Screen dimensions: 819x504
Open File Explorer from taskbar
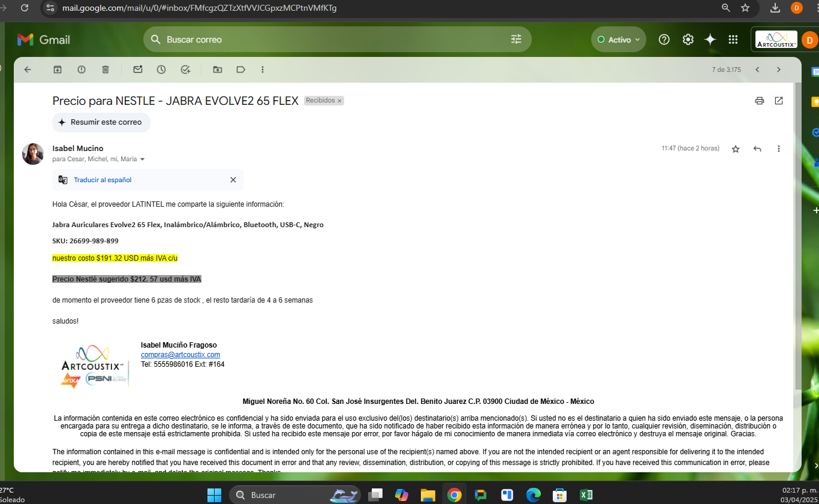pos(427,495)
